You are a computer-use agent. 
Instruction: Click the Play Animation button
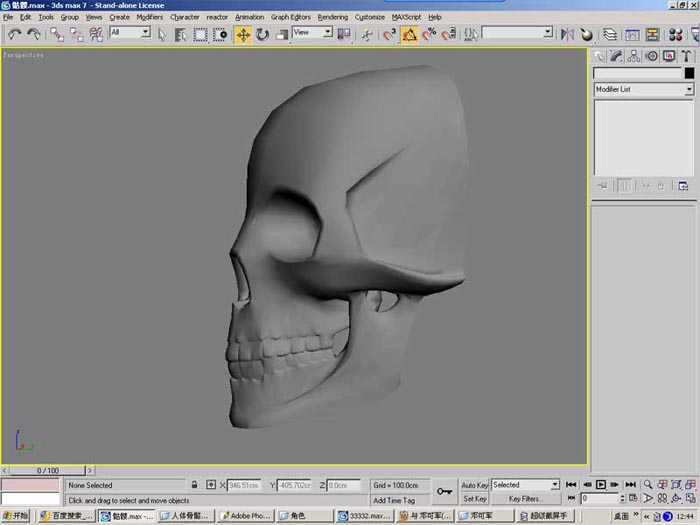coord(601,484)
